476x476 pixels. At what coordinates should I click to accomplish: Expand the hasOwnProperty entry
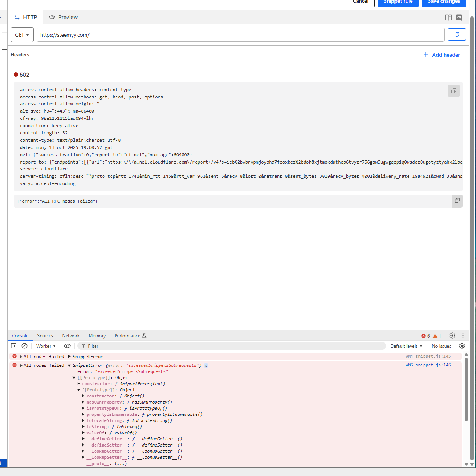click(x=83, y=402)
